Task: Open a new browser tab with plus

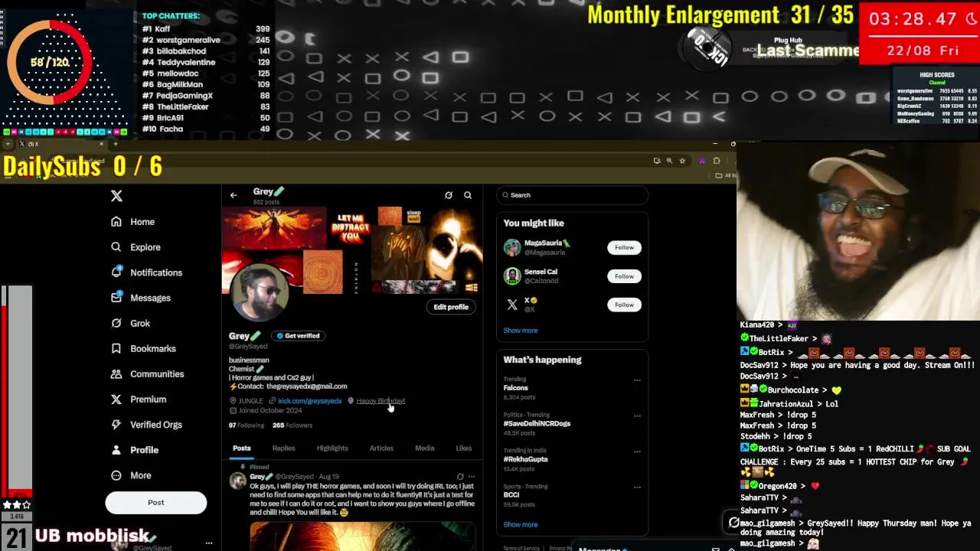Action: click(x=116, y=144)
